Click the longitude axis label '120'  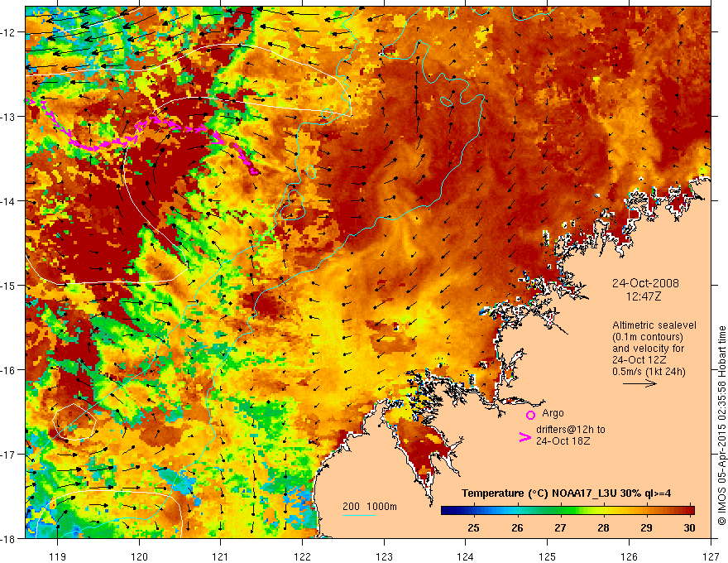tap(139, 556)
